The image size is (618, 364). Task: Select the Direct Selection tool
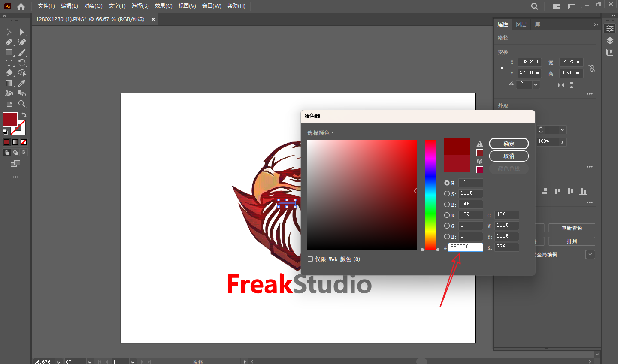pyautogui.click(x=22, y=32)
